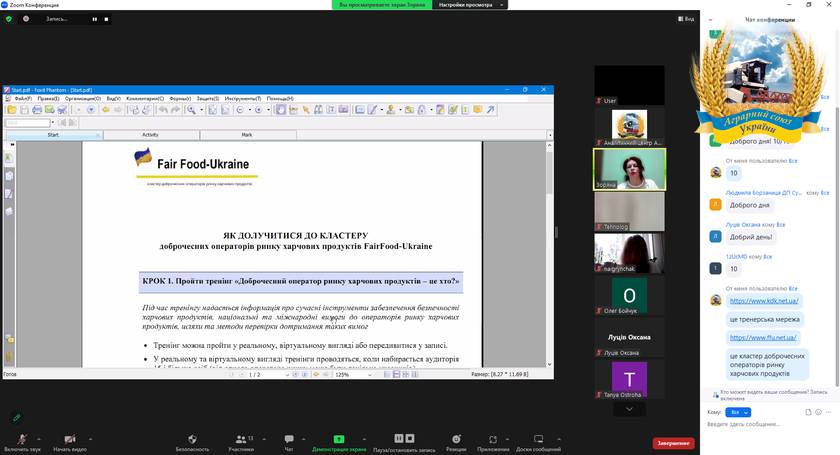840x455 pixels.
Task: Open Помощь menu in Foxit Phantom
Action: [280, 99]
